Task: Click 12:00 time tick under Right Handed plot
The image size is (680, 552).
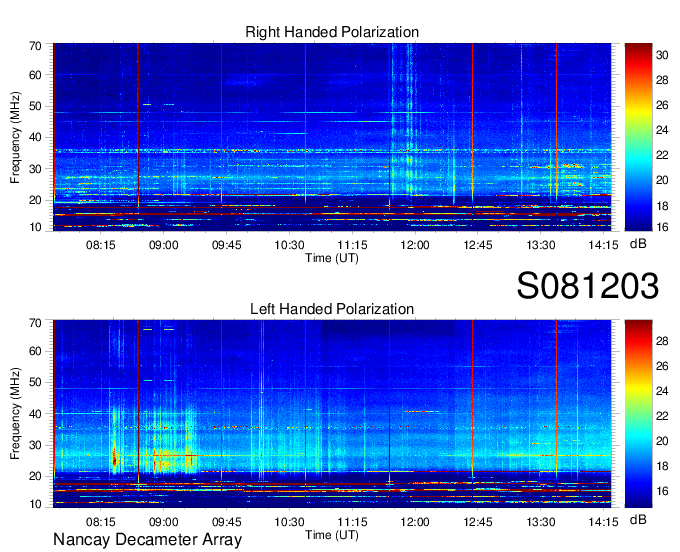Action: point(415,245)
